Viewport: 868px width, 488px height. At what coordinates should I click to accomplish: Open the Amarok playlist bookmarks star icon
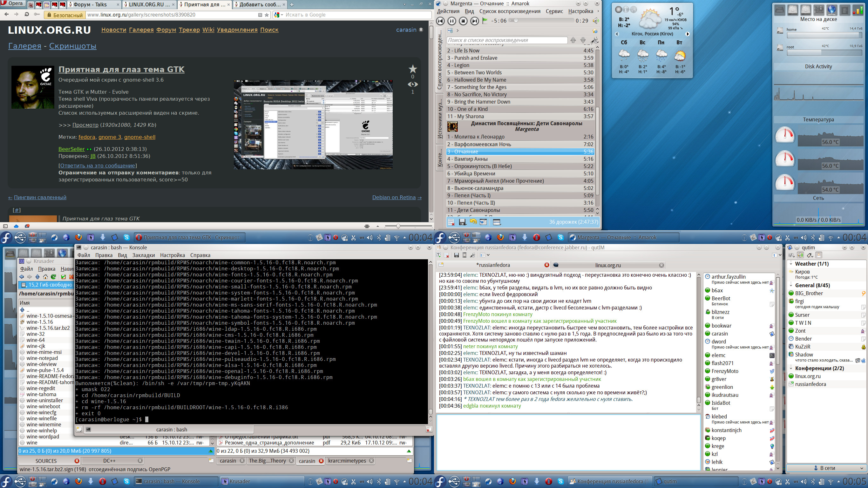(595, 31)
